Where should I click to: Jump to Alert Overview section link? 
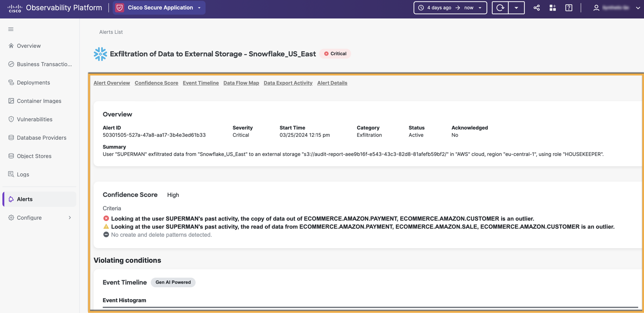tap(112, 83)
